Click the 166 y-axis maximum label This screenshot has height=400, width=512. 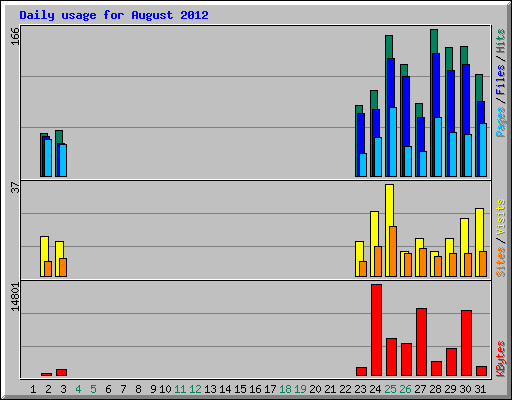click(x=15, y=36)
